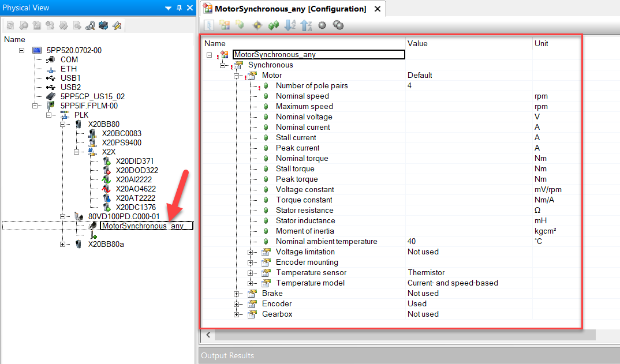Pin the Physical View panel
This screenshot has width=620, height=364.
point(179,8)
